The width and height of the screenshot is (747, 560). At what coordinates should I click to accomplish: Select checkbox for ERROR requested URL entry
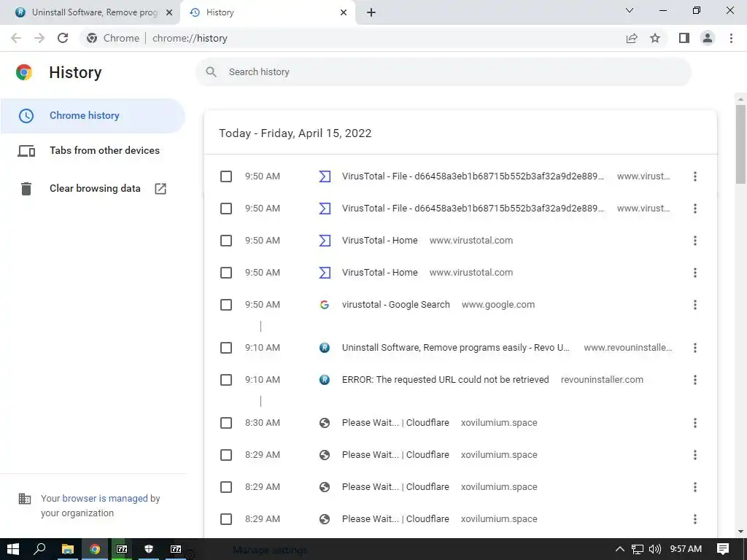[226, 380]
